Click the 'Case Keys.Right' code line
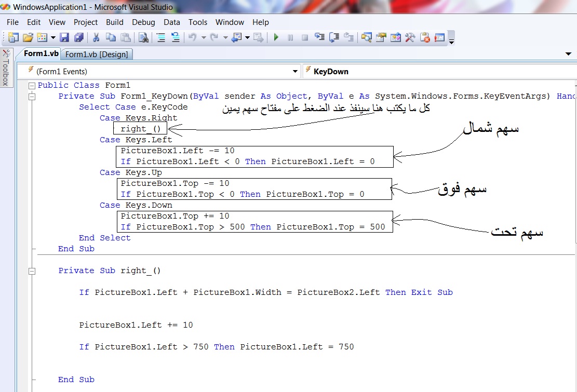Viewport: 577px width, 392px height. click(x=138, y=118)
